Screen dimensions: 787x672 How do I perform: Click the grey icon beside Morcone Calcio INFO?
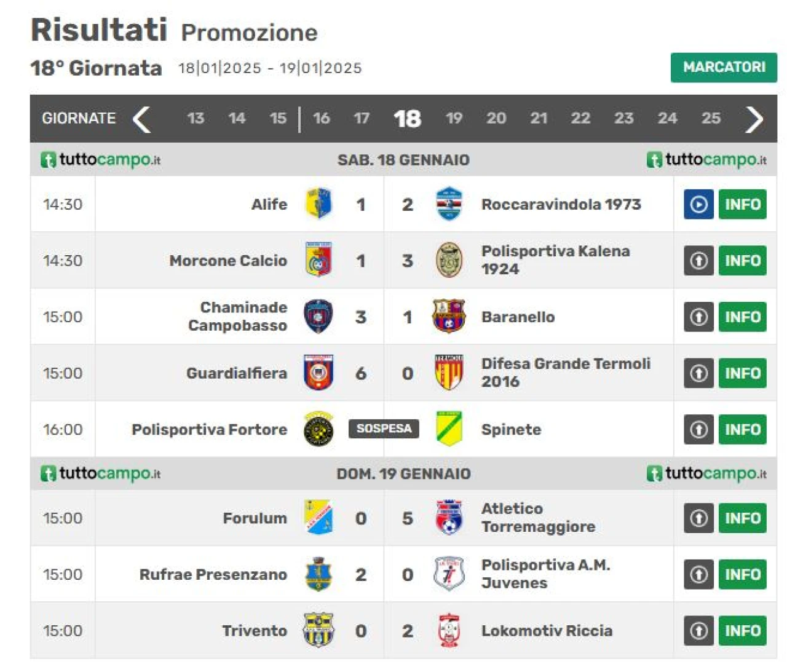tap(698, 261)
